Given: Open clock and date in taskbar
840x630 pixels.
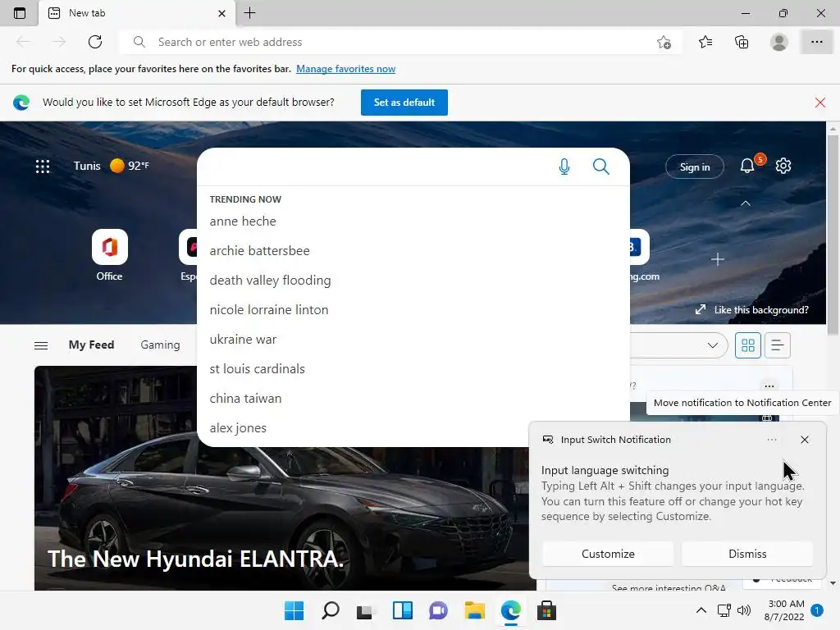Looking at the screenshot, I should coord(784,610).
